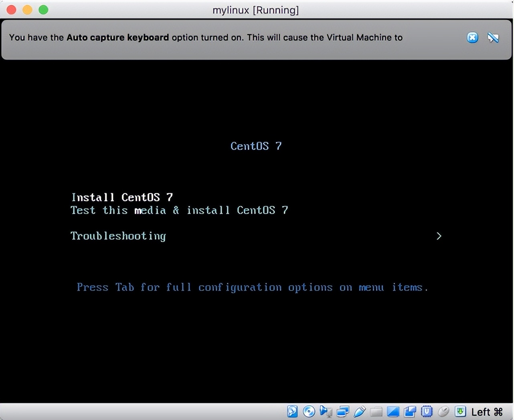Click the Auto capture keyboard message text

click(206, 37)
